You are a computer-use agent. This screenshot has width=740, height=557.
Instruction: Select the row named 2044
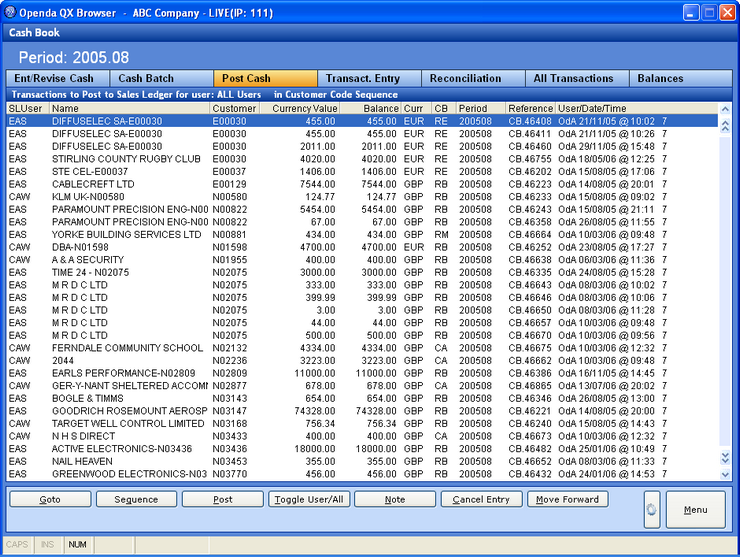(x=362, y=361)
